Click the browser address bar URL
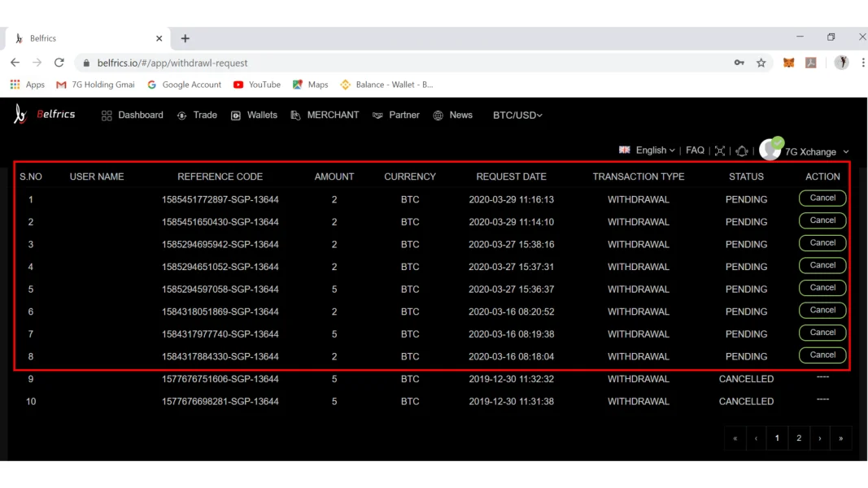The image size is (868, 488). pos(172,63)
